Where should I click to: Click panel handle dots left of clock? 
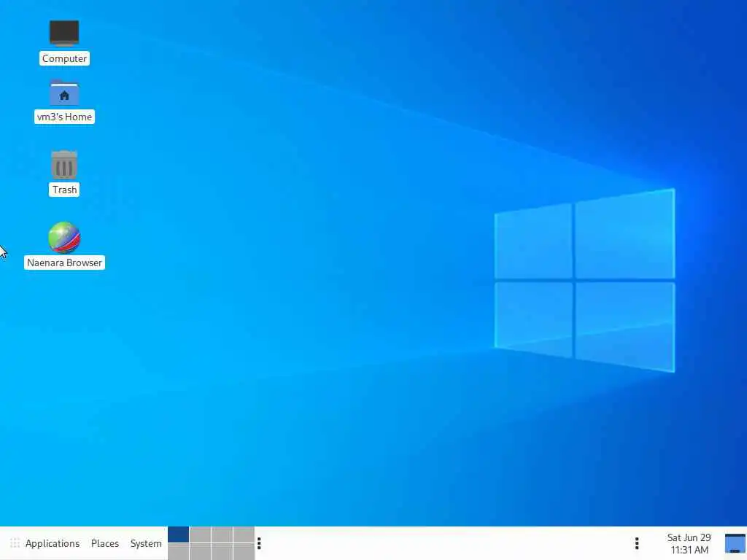[637, 543]
